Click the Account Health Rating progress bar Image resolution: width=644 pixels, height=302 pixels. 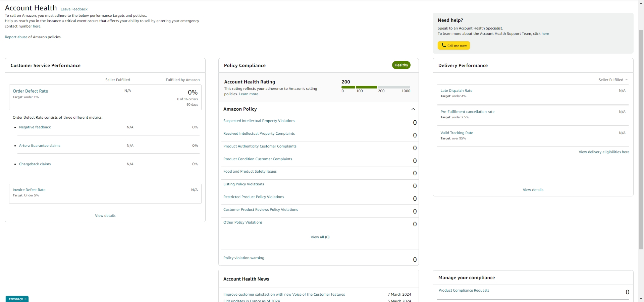point(376,87)
